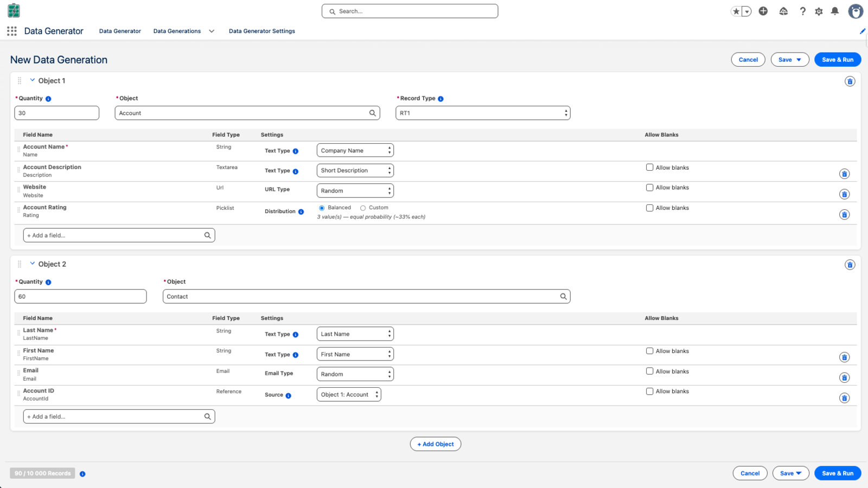868x488 pixels.
Task: Click the bottom Save button
Action: click(x=791, y=473)
